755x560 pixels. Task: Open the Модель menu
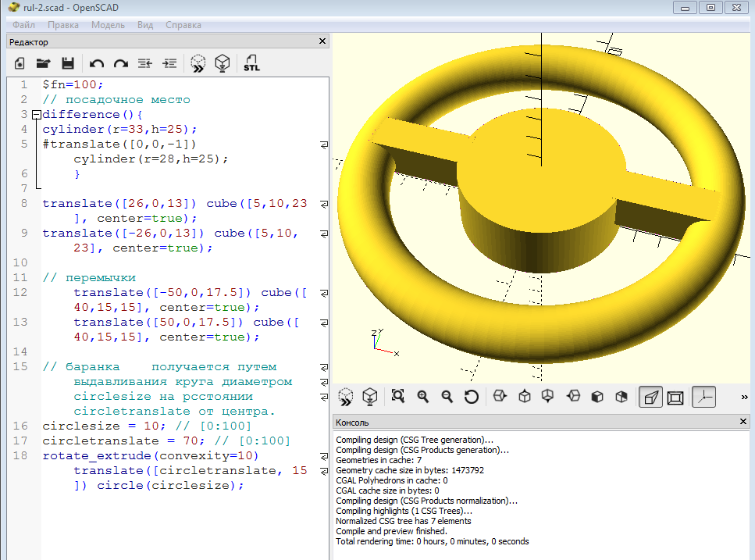point(108,25)
